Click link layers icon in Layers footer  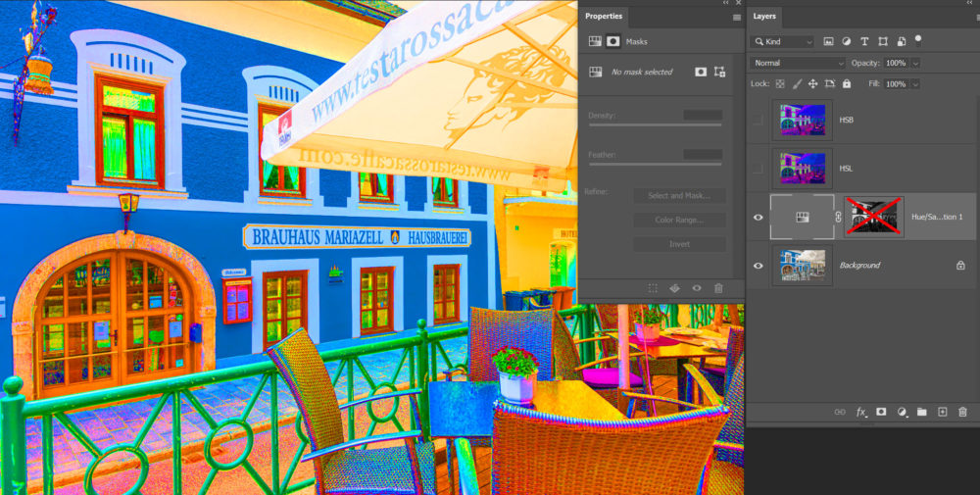click(x=840, y=412)
